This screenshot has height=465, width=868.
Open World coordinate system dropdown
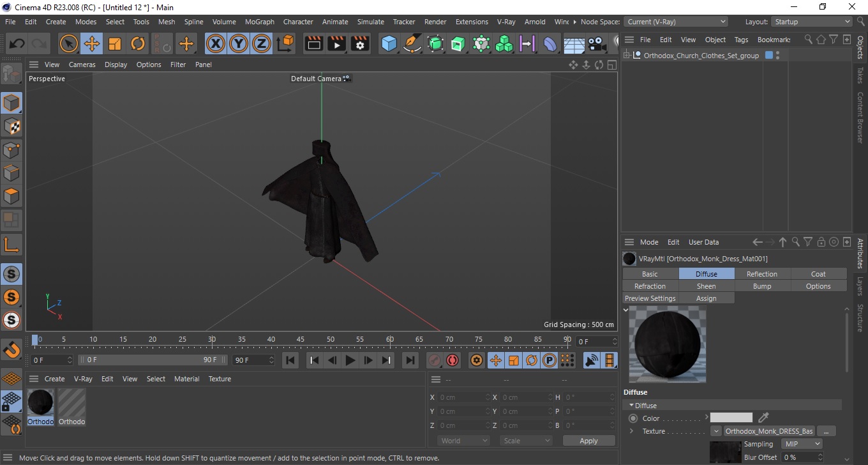[464, 441]
